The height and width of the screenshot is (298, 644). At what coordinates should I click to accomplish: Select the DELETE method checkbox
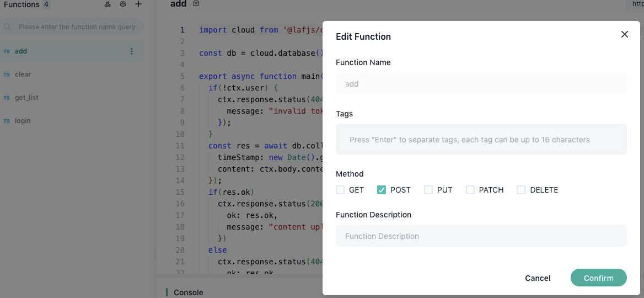click(x=521, y=190)
